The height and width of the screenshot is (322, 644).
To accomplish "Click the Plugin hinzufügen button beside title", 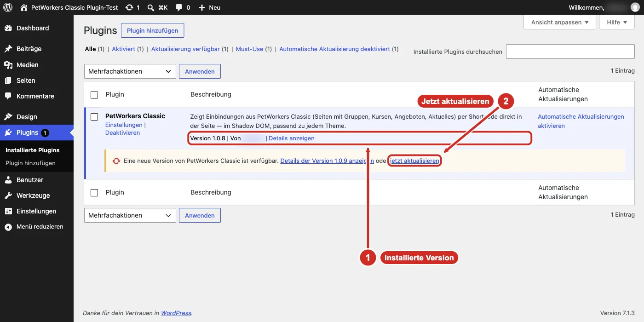I will (x=153, y=30).
